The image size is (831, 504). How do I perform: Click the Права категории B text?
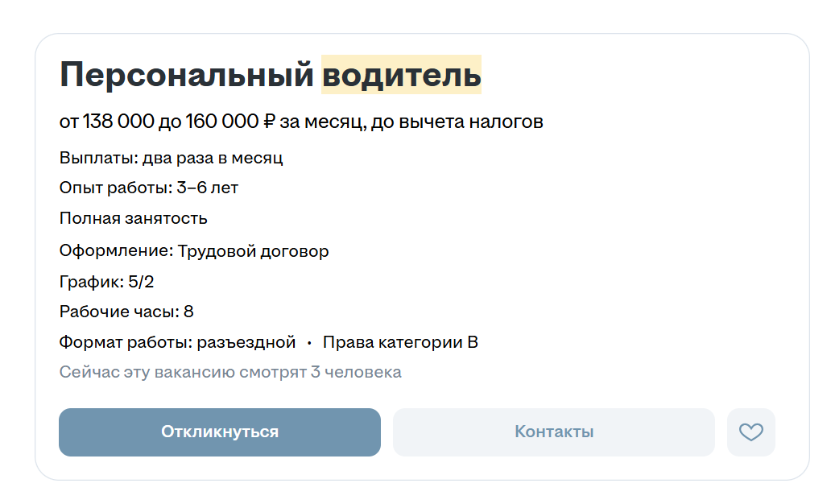pyautogui.click(x=400, y=342)
